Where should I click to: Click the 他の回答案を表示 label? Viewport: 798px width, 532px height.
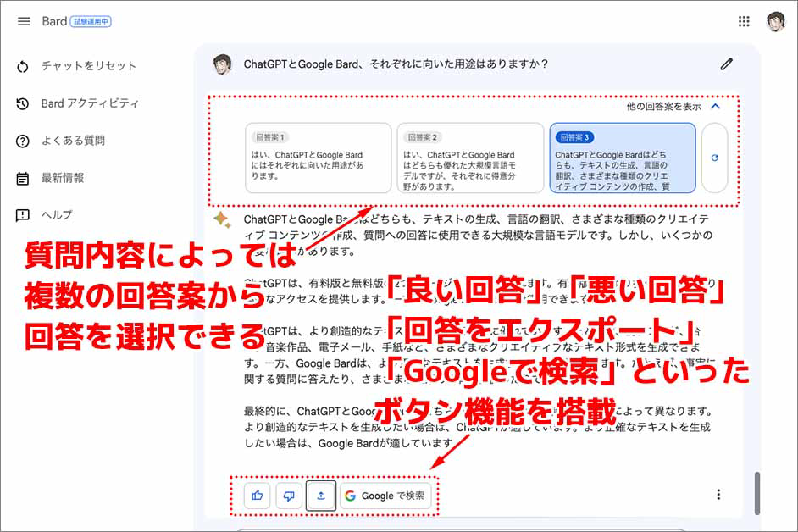point(663,107)
